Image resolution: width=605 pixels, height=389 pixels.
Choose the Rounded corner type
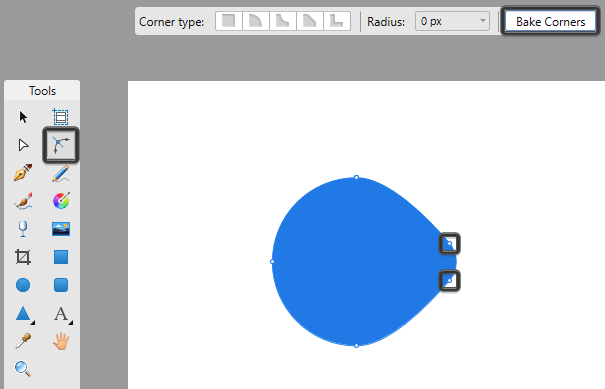pyautogui.click(x=256, y=21)
